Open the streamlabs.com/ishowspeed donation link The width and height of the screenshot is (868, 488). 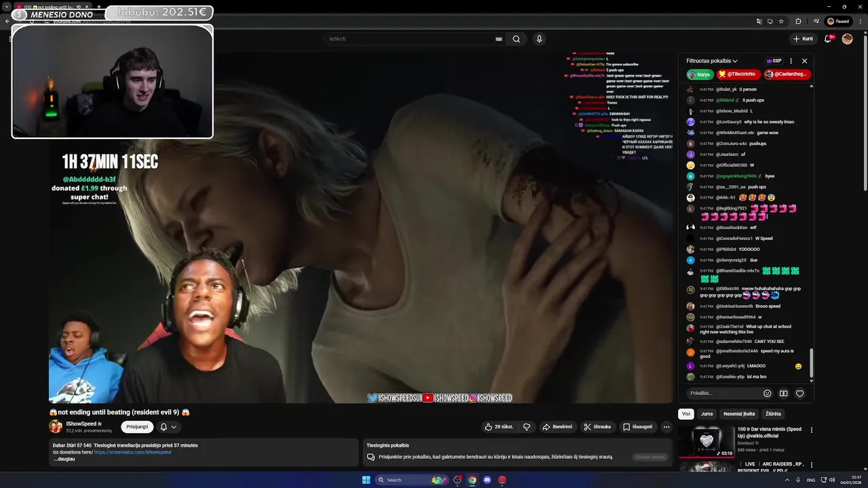[132, 452]
